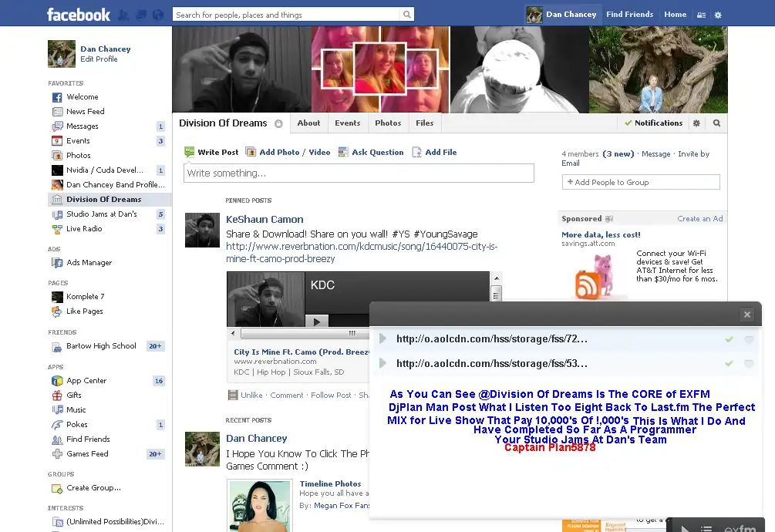This screenshot has height=532, width=775.
Task: Click Add People to Group field
Action: 641,182
